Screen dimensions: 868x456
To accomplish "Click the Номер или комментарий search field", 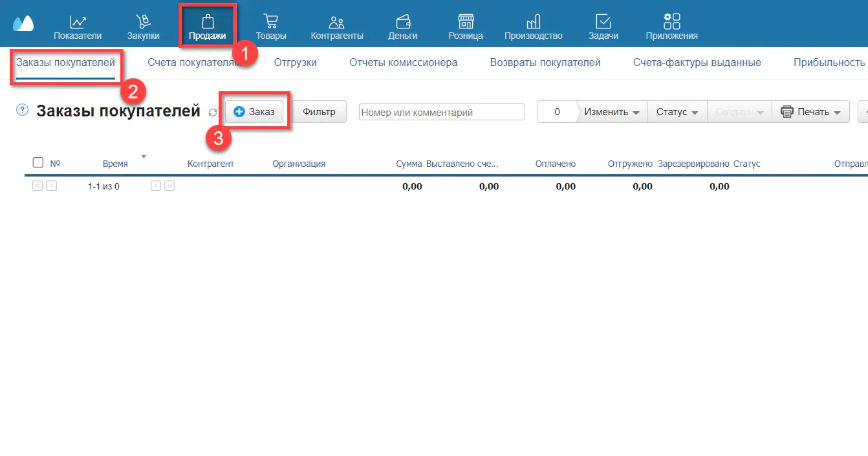I will point(442,112).
